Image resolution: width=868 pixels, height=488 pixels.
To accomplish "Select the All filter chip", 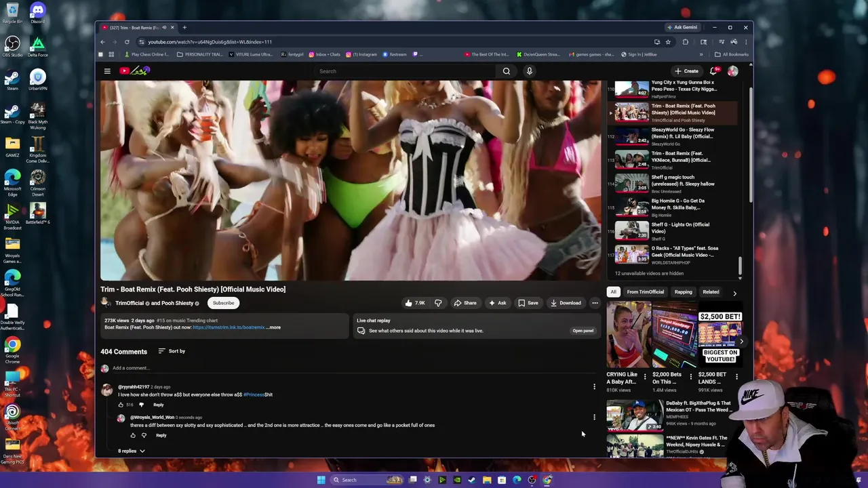I will 613,292.
